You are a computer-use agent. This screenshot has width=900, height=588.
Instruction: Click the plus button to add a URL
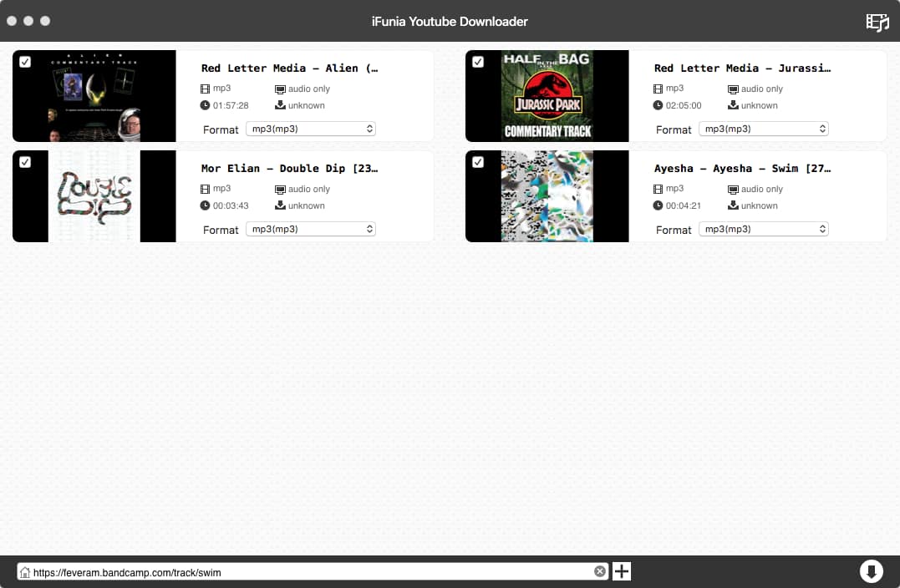pyautogui.click(x=621, y=571)
